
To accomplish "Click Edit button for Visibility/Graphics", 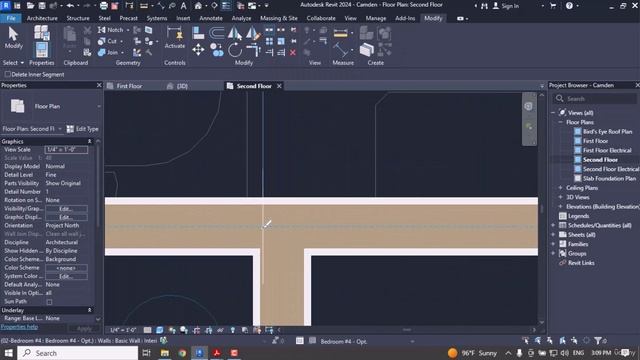I will click(66, 209).
